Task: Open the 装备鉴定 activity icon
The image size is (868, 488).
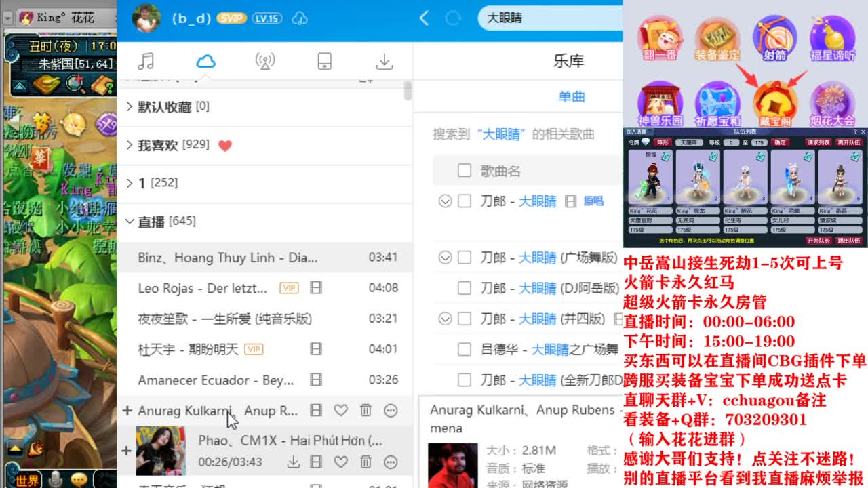Action: [x=717, y=39]
